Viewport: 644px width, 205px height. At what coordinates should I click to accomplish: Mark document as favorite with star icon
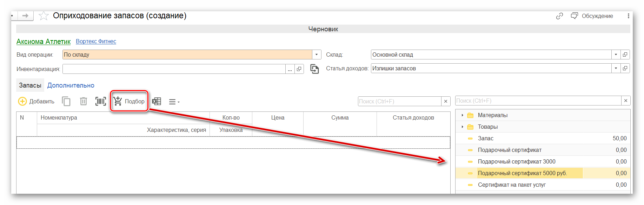[44, 16]
